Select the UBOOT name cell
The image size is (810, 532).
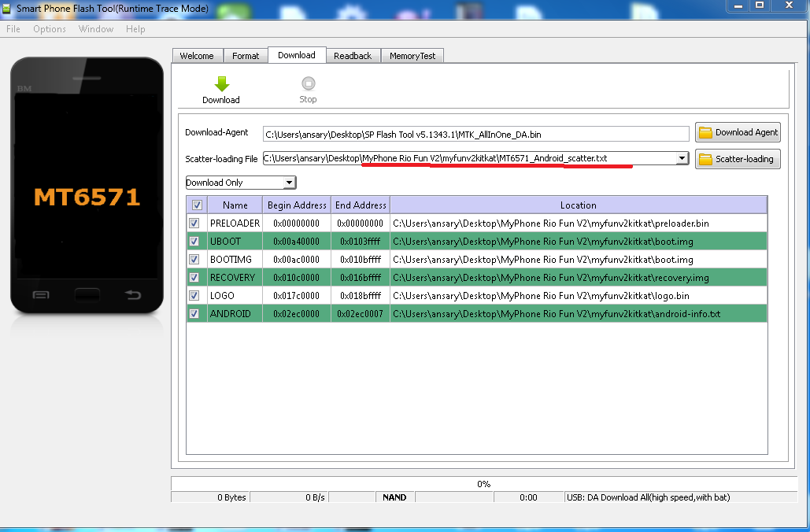pyautogui.click(x=235, y=241)
